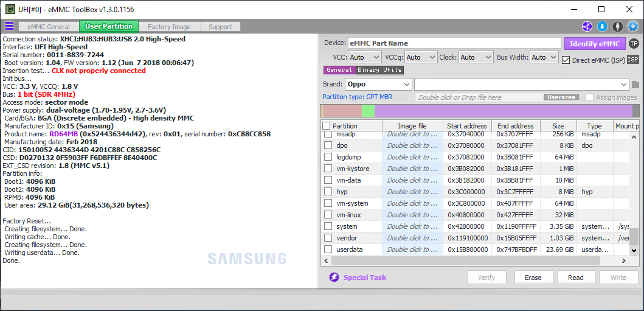Screen dimensions: 644x311
Task: Click the purple network globe icon
Action: click(587, 27)
